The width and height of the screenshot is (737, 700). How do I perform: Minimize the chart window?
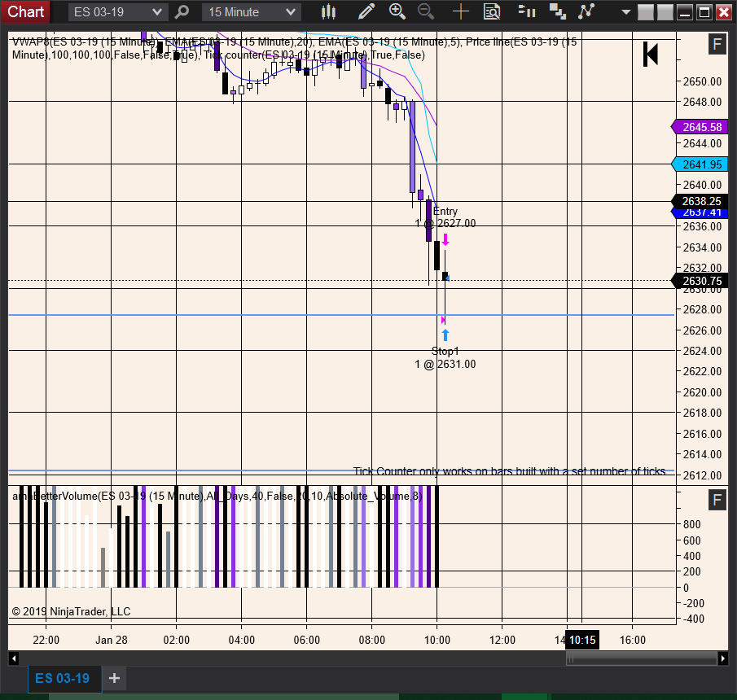(x=685, y=12)
